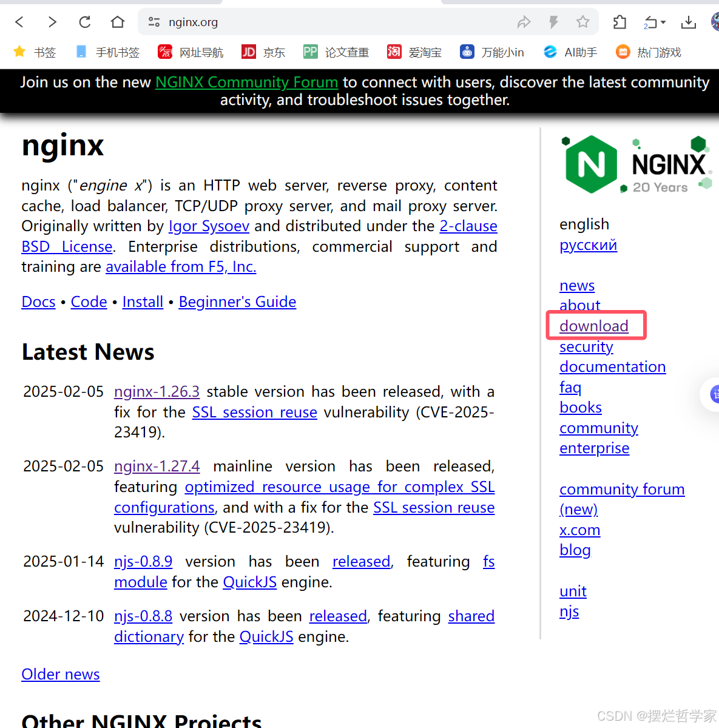Open the Code link
This screenshot has width=719, height=728.
click(x=89, y=302)
